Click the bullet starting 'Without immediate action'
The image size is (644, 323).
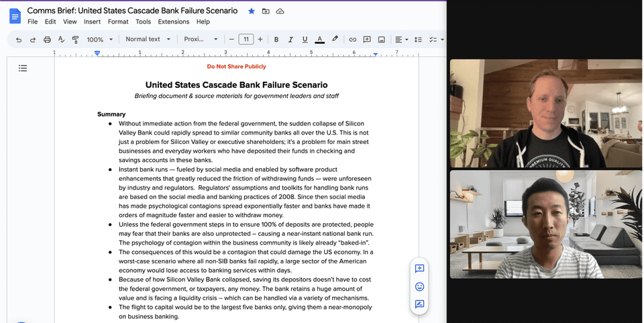244,142
